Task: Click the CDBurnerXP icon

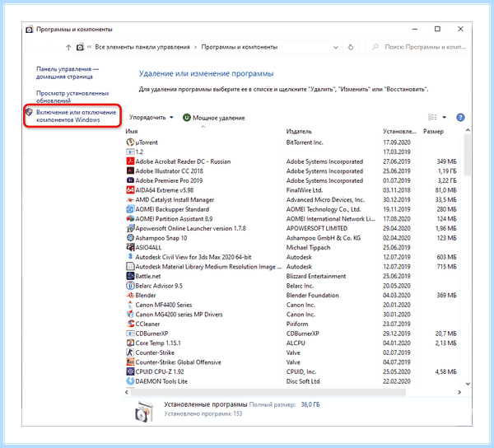Action: click(x=130, y=334)
